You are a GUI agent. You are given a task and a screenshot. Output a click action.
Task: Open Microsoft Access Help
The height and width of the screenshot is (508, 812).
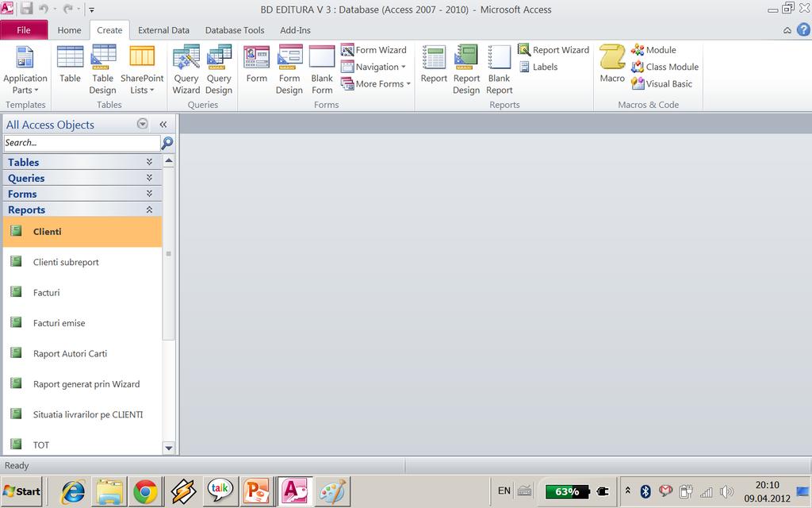(803, 29)
